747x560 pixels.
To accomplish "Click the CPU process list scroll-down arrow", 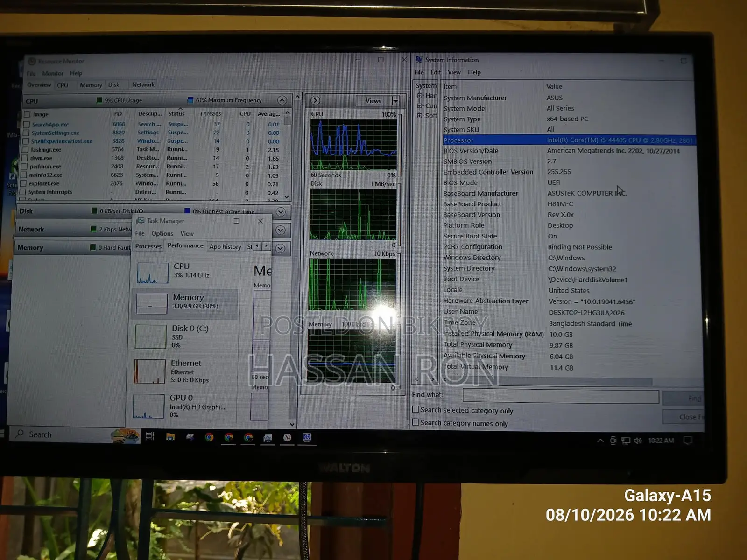I will pos(287,197).
